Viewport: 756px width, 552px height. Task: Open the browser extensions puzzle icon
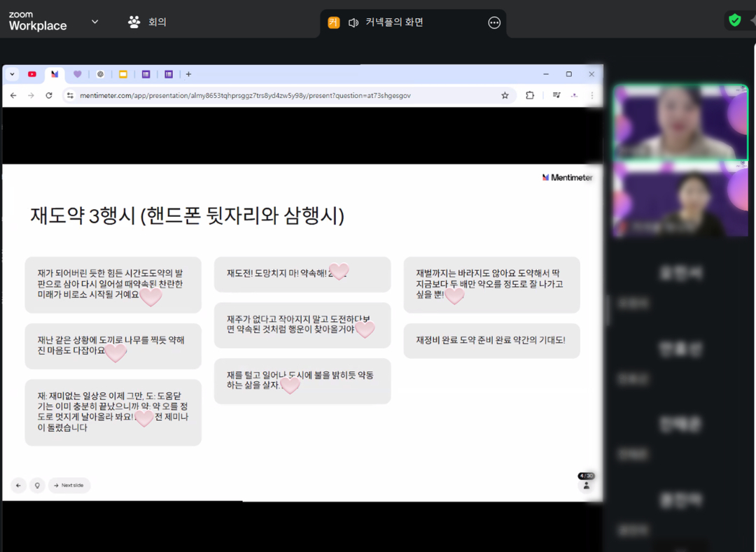pyautogui.click(x=530, y=95)
